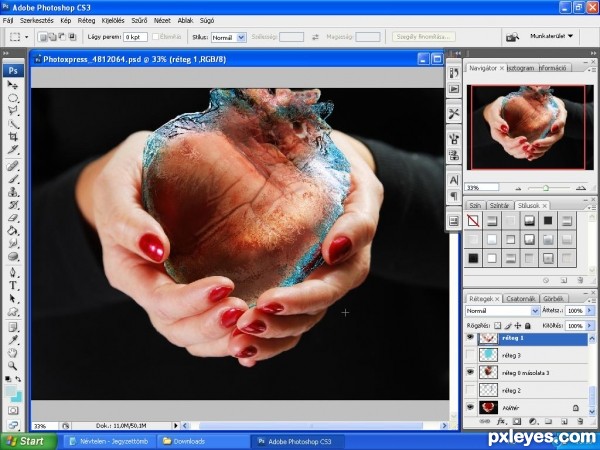600x450 pixels.
Task: Select the Type tool
Action: click(13, 285)
